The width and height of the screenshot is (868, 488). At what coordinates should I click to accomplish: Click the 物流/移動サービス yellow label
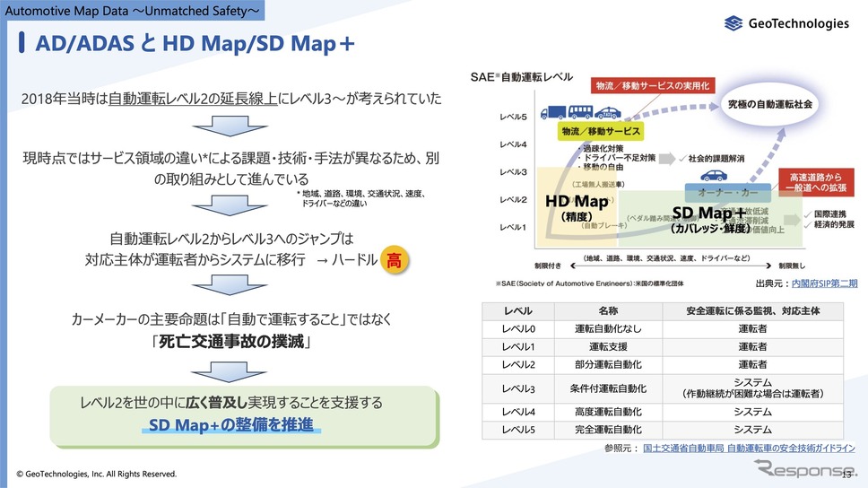click(x=601, y=131)
